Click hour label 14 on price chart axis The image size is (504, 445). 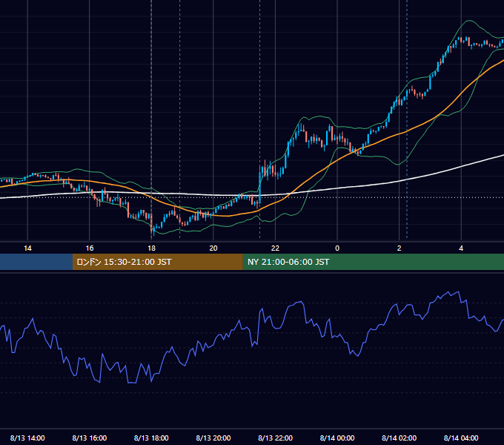[x=27, y=248]
